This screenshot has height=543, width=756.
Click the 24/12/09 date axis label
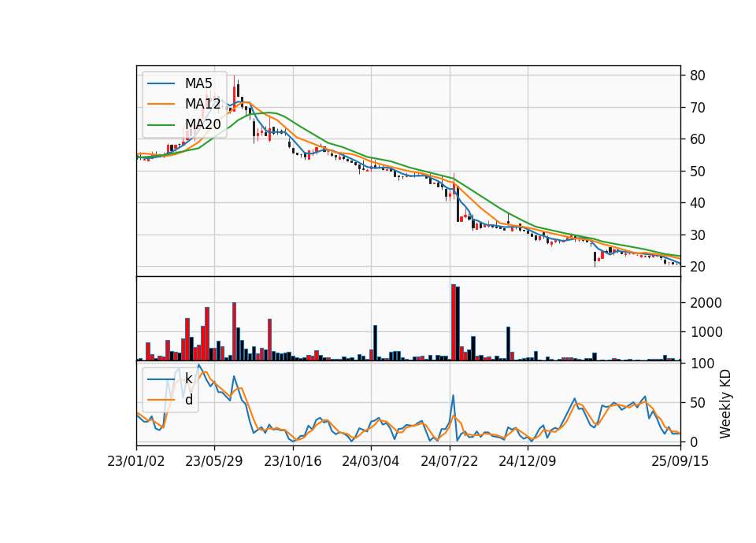[528, 461]
